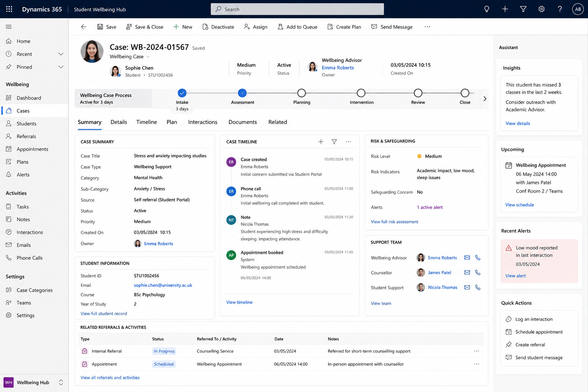Open sophie.chen@university.ac.uk email link
The image size is (588, 392).
[x=163, y=285]
